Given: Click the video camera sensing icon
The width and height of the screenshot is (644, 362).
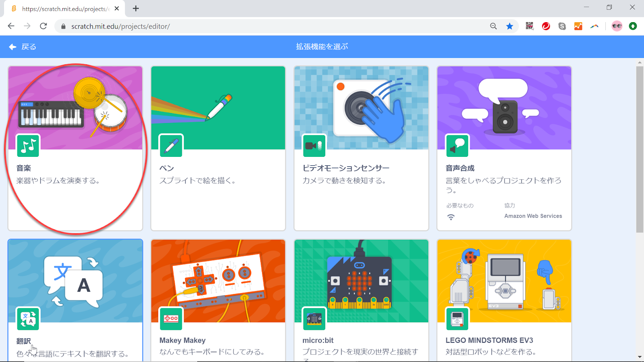Looking at the screenshot, I should click(x=314, y=146).
